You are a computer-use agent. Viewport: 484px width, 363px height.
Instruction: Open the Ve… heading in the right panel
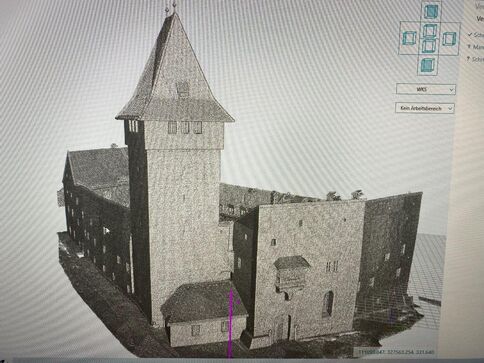[480, 18]
